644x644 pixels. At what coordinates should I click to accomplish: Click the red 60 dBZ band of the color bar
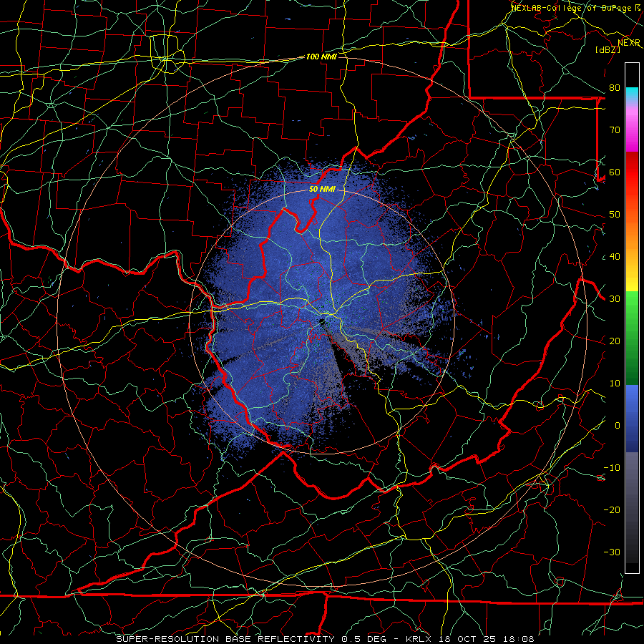point(632,172)
